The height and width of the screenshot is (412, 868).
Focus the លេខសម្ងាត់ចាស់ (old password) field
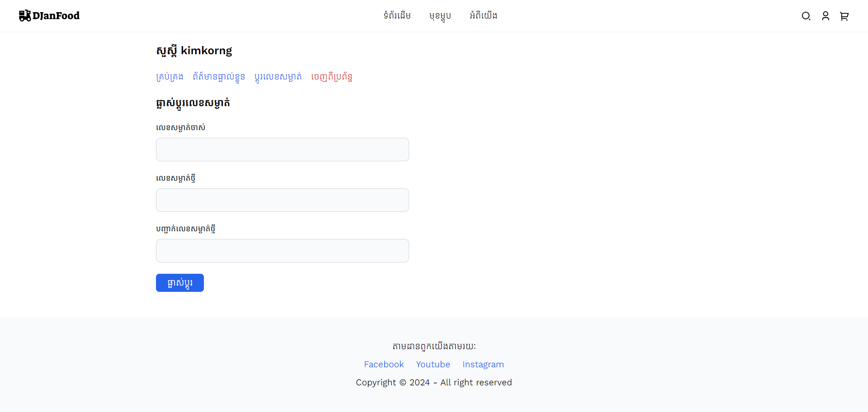[282, 150]
